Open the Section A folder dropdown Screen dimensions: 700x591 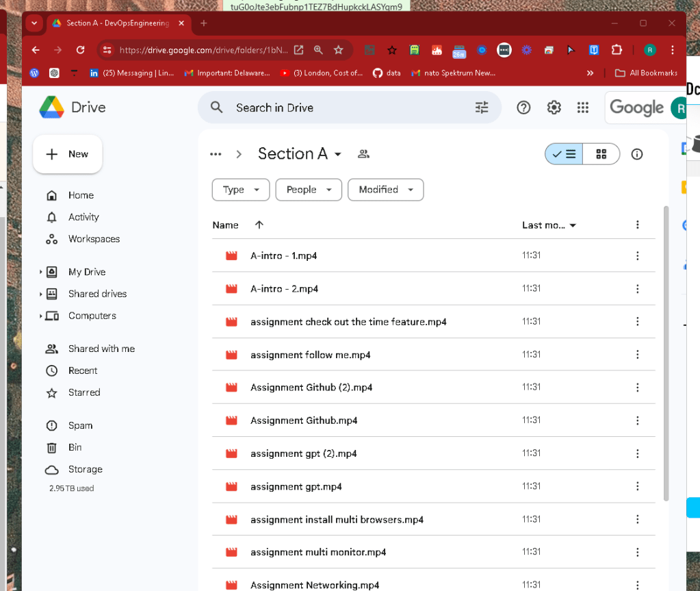338,155
